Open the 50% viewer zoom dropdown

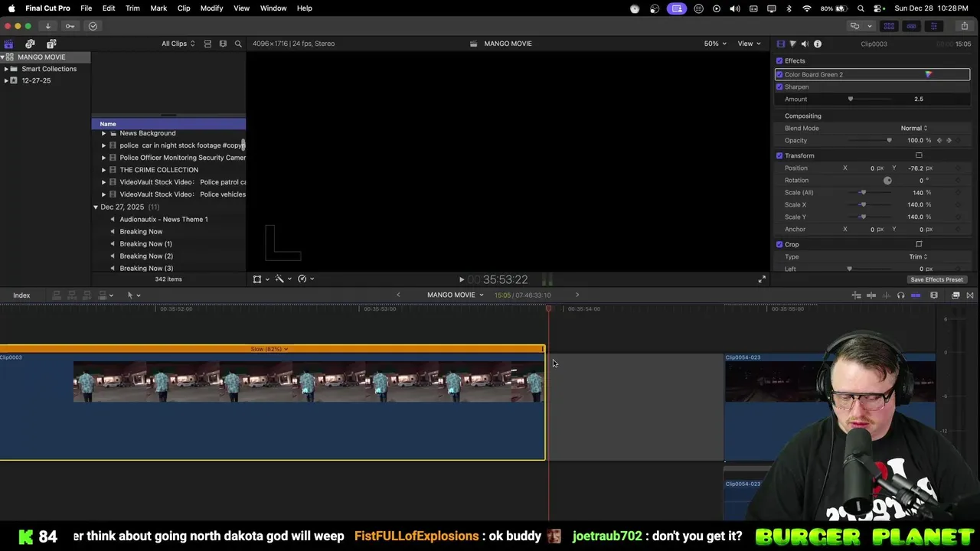click(715, 44)
